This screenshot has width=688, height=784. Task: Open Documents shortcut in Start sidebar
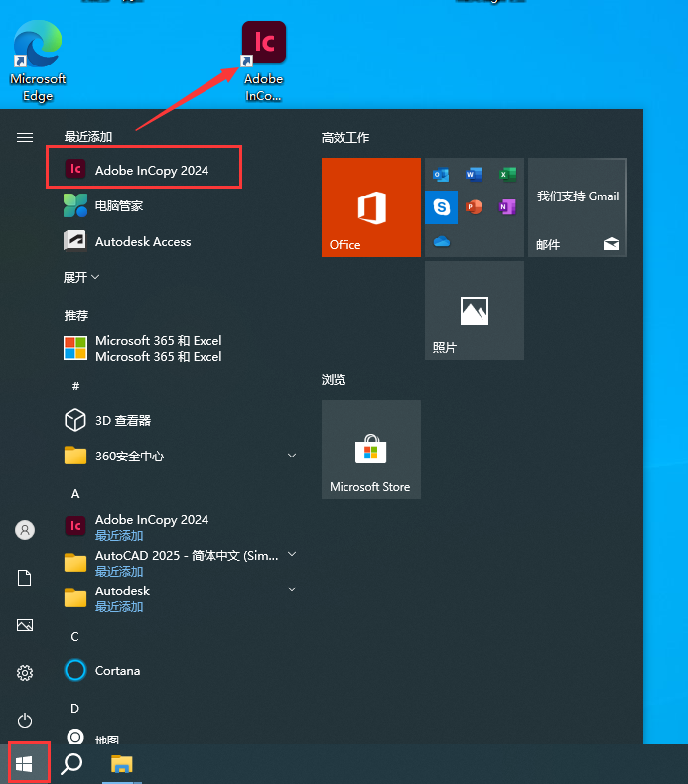click(x=25, y=578)
